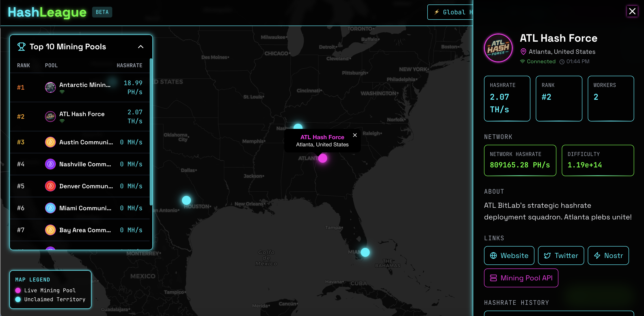
Task: Open the pool's Website link
Action: pos(509,255)
